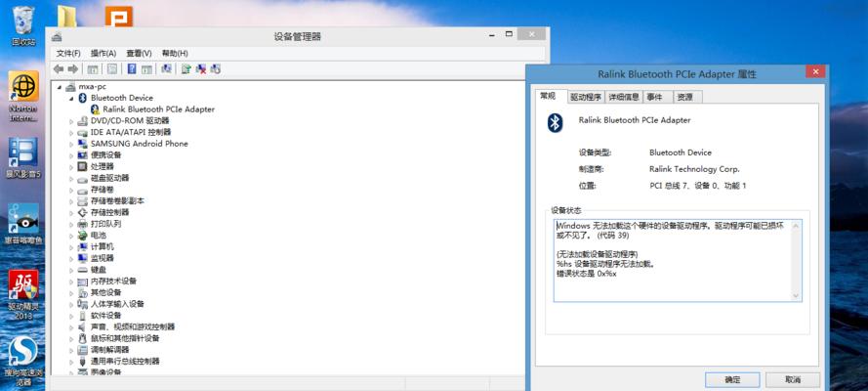Select the yellow folder icon on desktop
The width and height of the screenshot is (868, 391).
pos(67,17)
